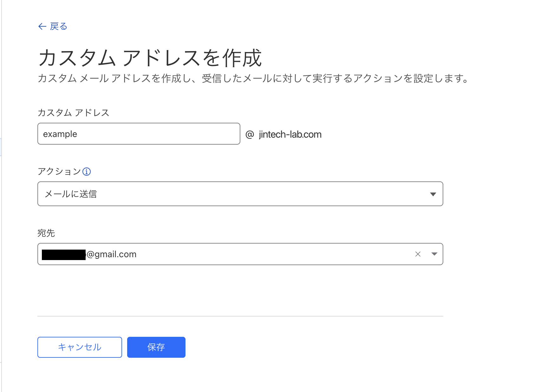Click the 宛先 label text
The height and width of the screenshot is (392, 553).
point(46,233)
